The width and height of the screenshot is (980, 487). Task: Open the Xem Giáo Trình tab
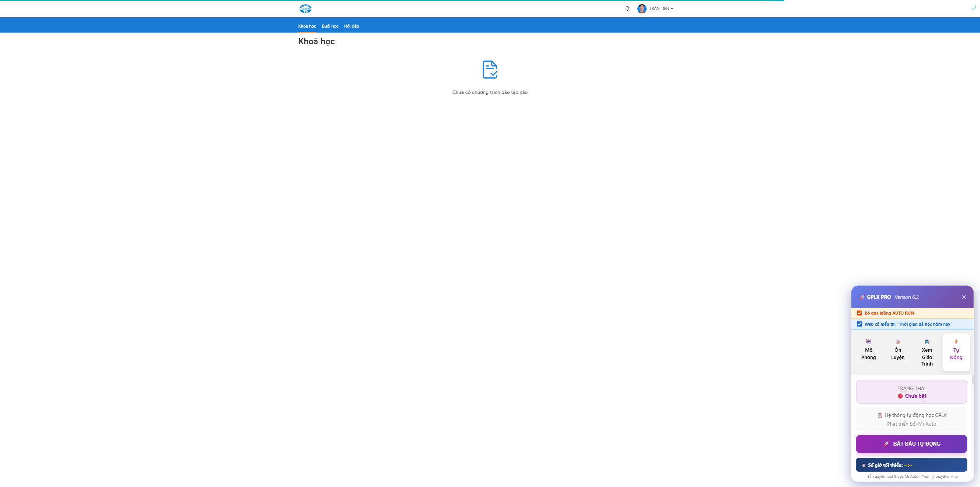pyautogui.click(x=927, y=353)
